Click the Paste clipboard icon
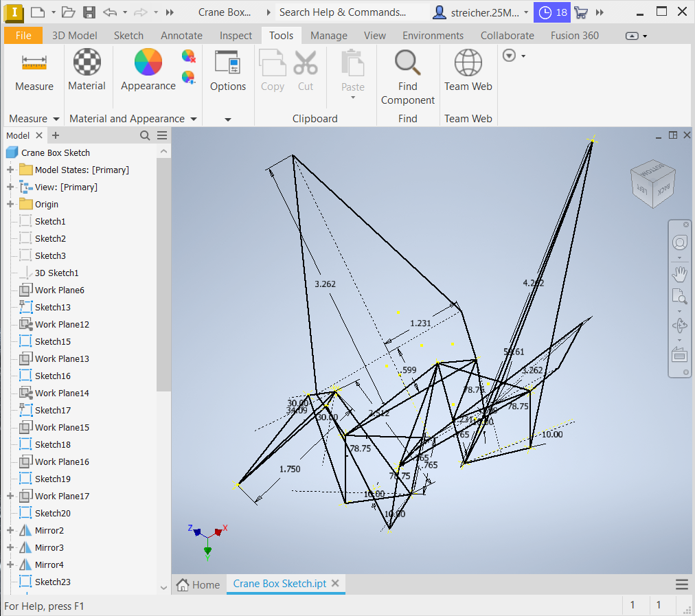Viewport: 695px width, 616px height. click(x=353, y=62)
